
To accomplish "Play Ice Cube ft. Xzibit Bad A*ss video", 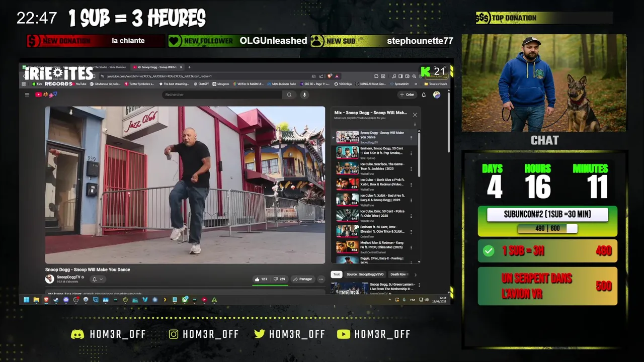I will point(373,200).
